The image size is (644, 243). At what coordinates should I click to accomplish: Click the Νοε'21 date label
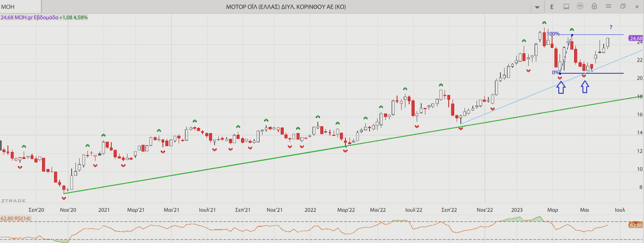(274, 210)
